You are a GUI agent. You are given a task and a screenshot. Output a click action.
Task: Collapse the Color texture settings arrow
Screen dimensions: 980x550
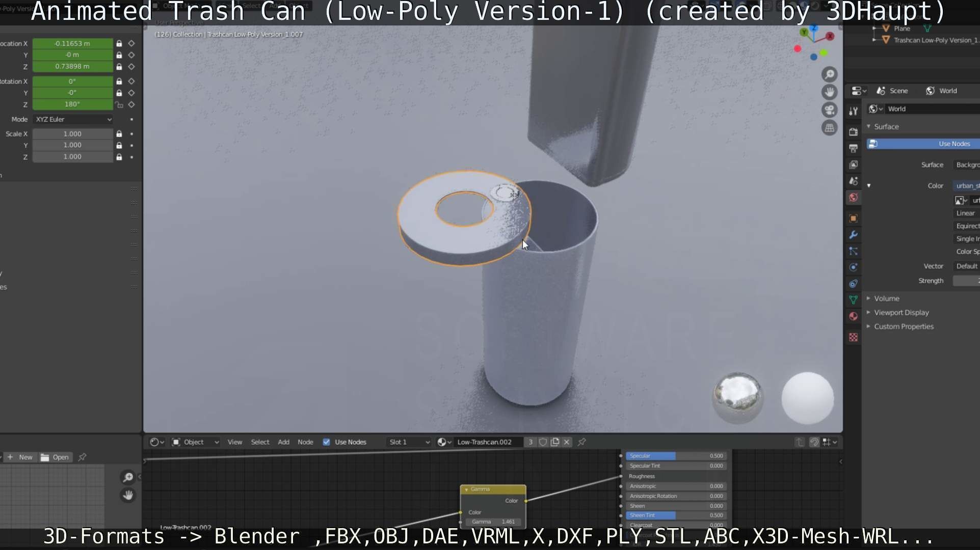pos(869,186)
